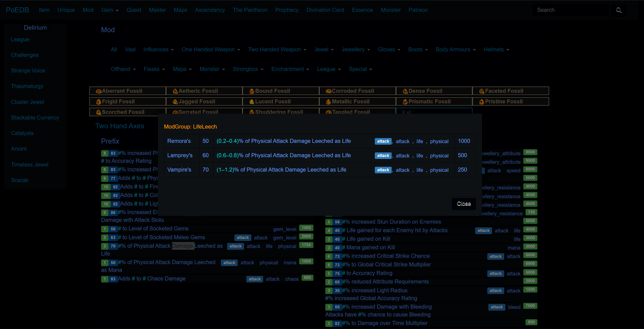Viewport: 644px width, 329px height.
Task: Click the Corroded Fossil icon
Action: [328, 91]
